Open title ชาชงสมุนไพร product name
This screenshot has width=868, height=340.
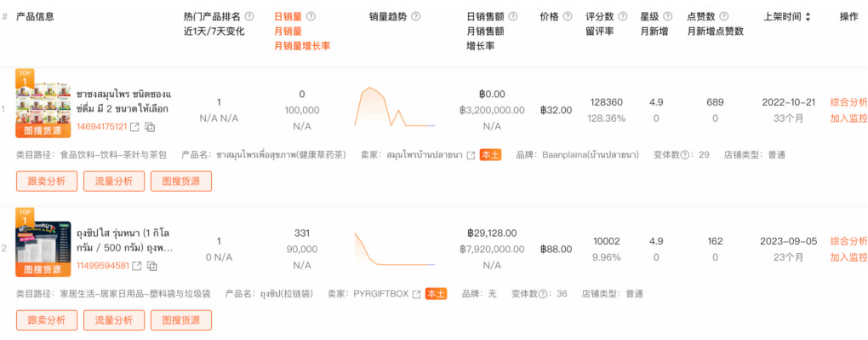pos(124,101)
